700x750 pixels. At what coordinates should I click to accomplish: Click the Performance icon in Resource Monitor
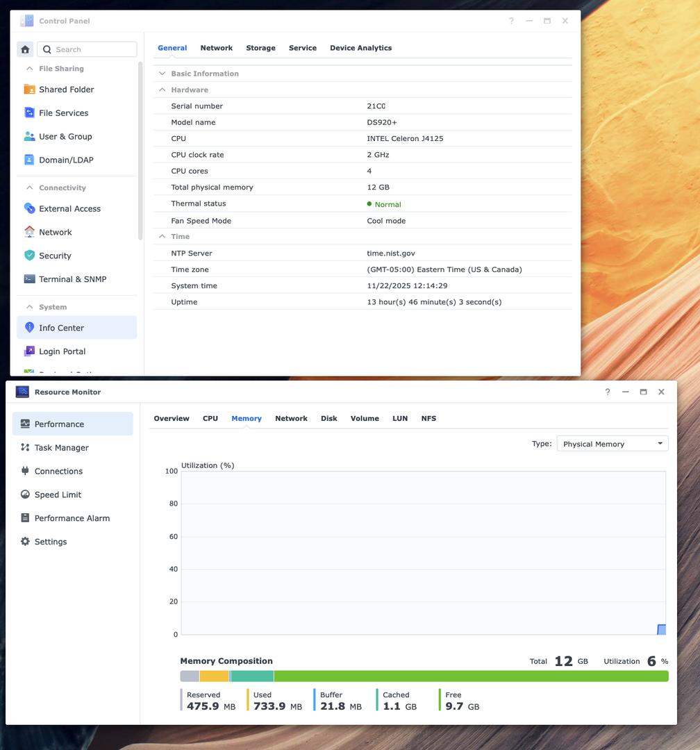click(25, 424)
